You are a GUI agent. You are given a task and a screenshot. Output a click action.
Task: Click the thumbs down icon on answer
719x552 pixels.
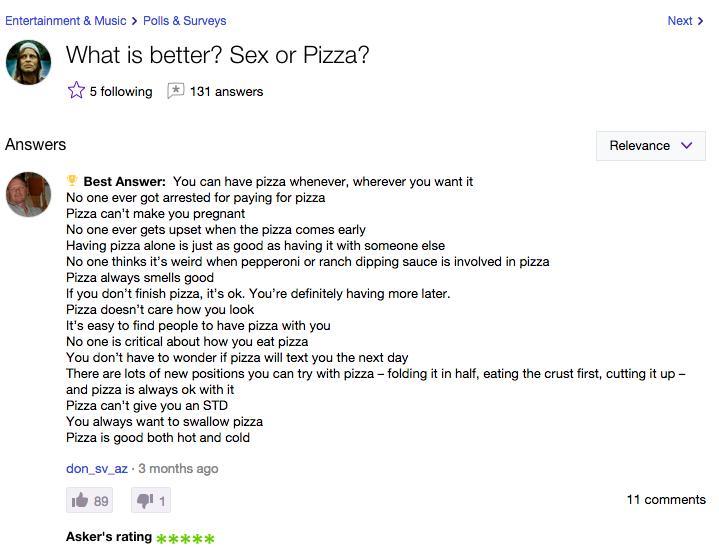point(145,500)
